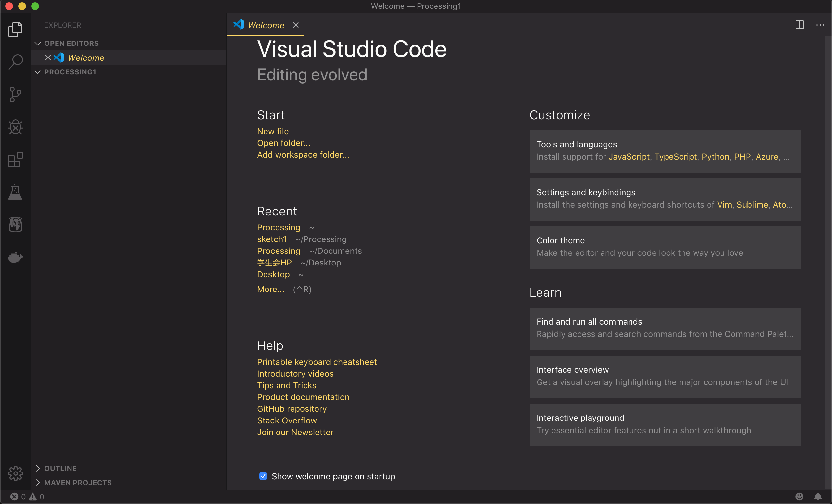Open the Split Editor icon top right
This screenshot has width=832, height=504.
[x=799, y=25]
